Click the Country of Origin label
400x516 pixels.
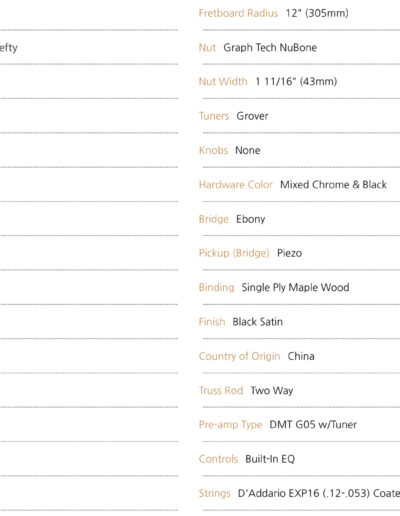point(239,356)
